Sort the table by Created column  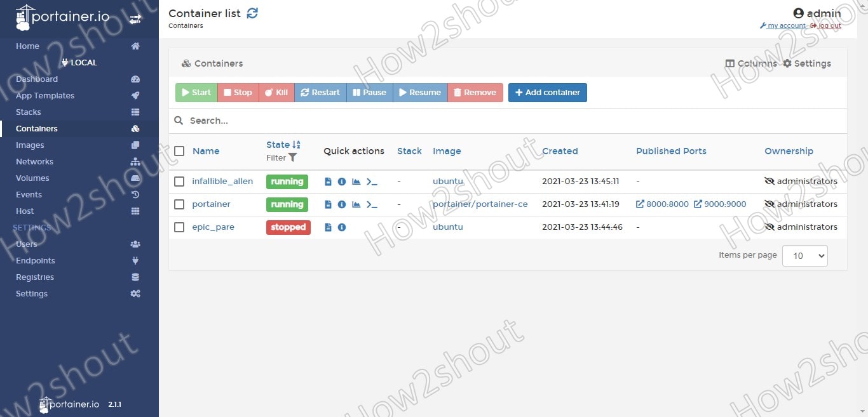pos(560,151)
